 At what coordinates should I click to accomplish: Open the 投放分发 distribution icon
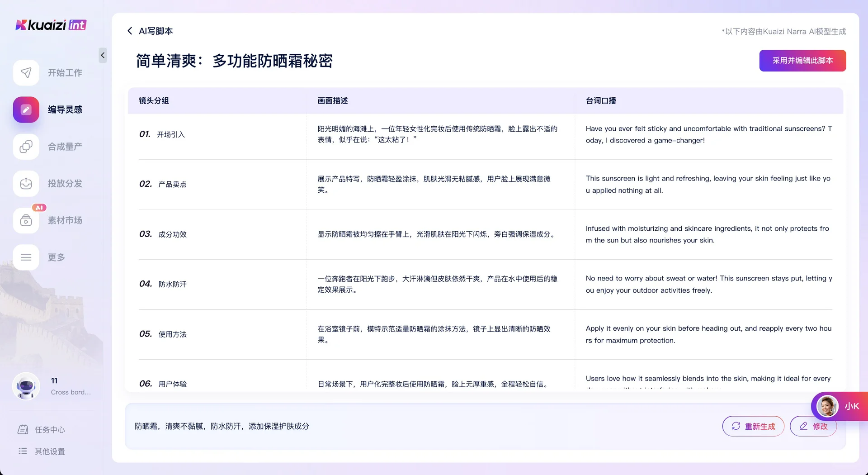pos(26,184)
